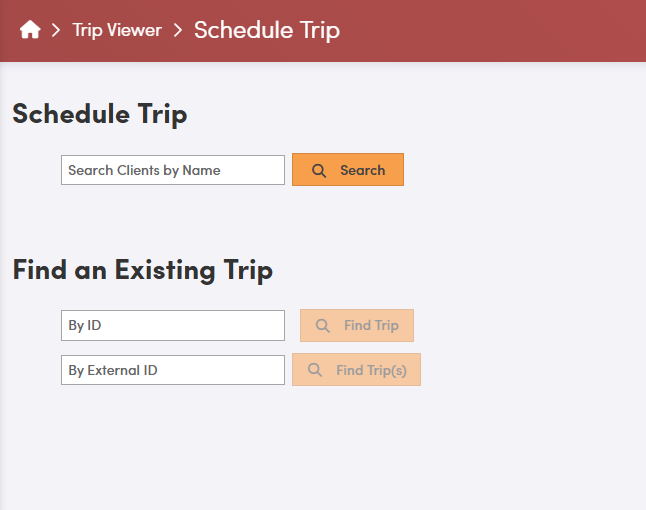Click the magnifier icon on Search button

pyautogui.click(x=319, y=170)
